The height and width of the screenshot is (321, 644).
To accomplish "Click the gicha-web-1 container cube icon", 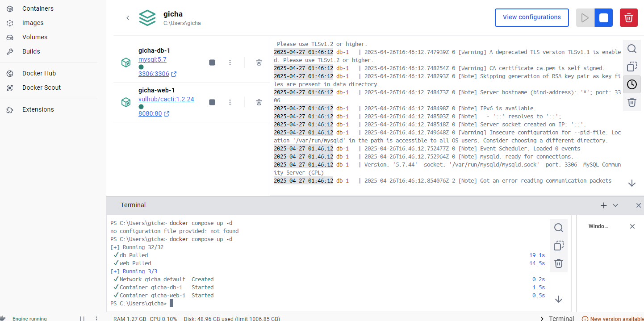I will pyautogui.click(x=126, y=102).
